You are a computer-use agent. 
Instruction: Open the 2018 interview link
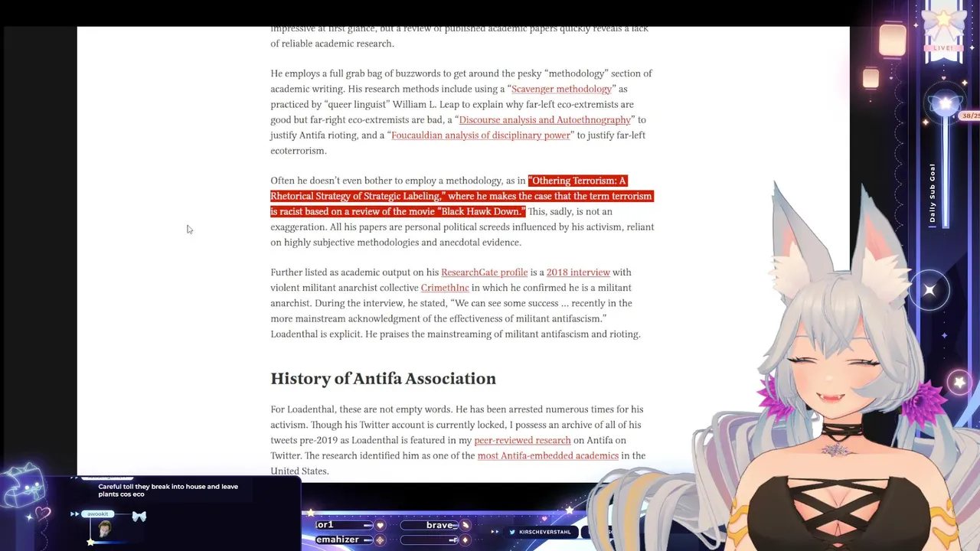(578, 272)
